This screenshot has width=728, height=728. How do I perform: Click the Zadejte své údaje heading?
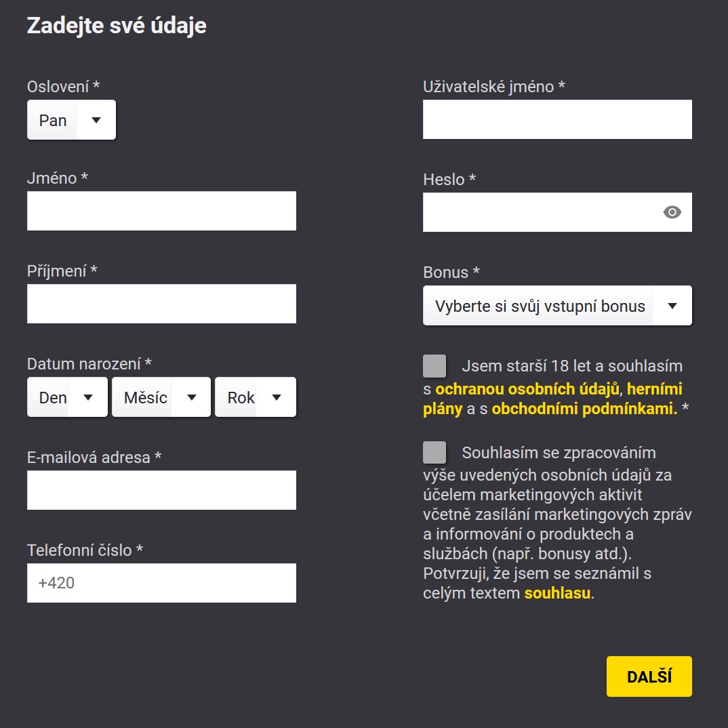(x=116, y=26)
